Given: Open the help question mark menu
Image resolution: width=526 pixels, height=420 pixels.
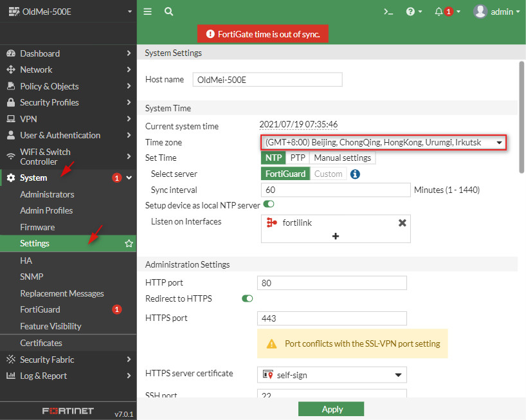Looking at the screenshot, I should click(413, 12).
